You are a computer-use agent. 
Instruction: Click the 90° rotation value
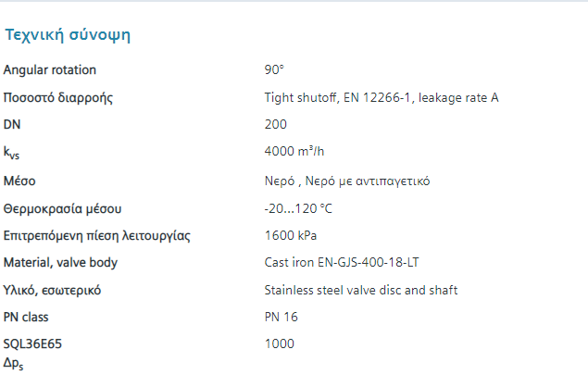pos(274,69)
